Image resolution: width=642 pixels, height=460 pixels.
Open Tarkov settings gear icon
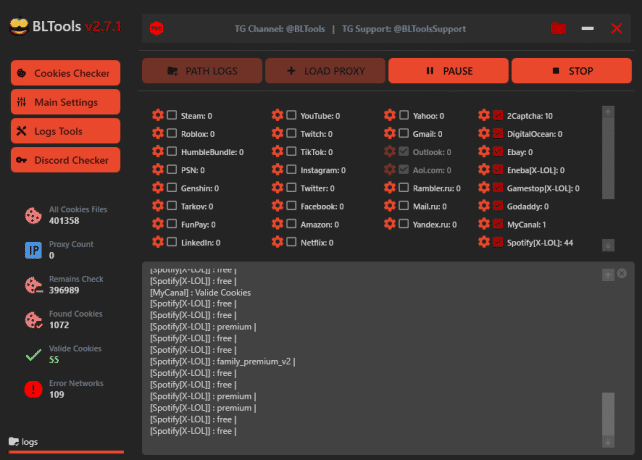158,206
